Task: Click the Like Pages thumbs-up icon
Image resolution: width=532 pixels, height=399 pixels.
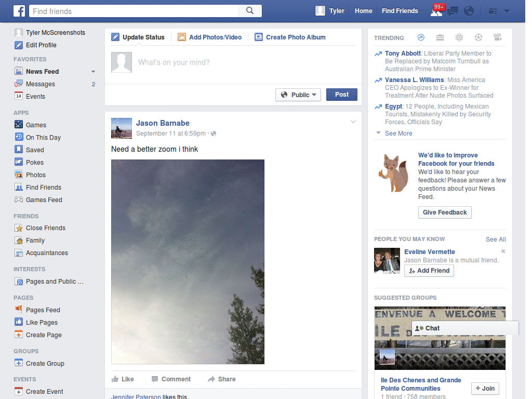Action: point(19,322)
